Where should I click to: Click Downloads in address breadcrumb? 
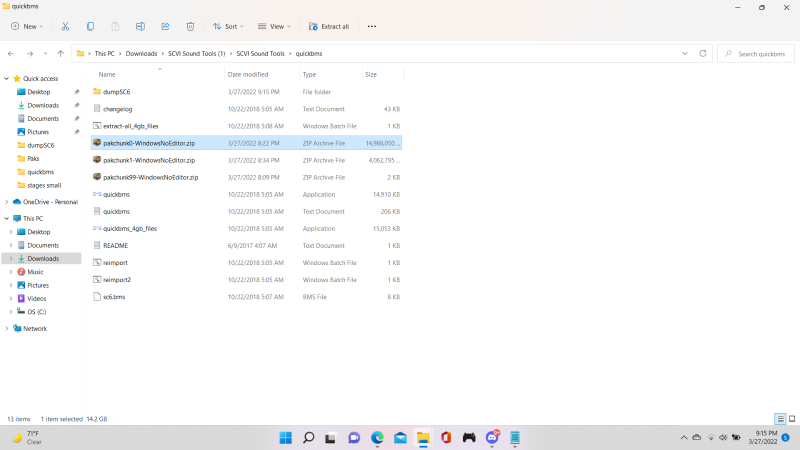(x=141, y=54)
